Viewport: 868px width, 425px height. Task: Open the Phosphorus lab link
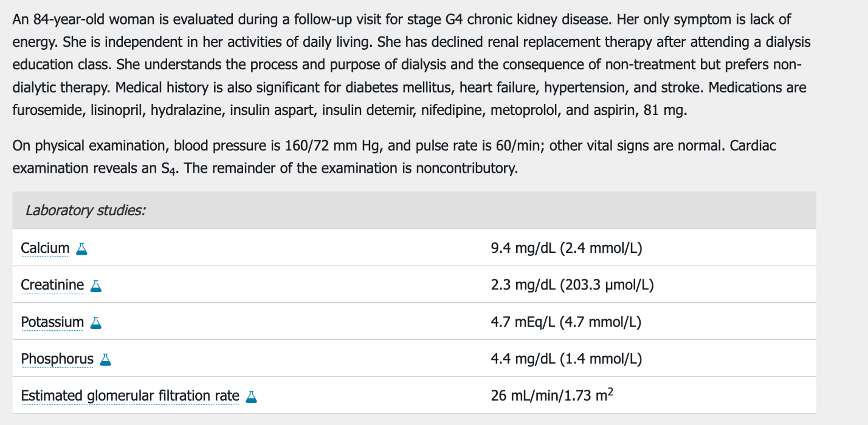tap(57, 359)
